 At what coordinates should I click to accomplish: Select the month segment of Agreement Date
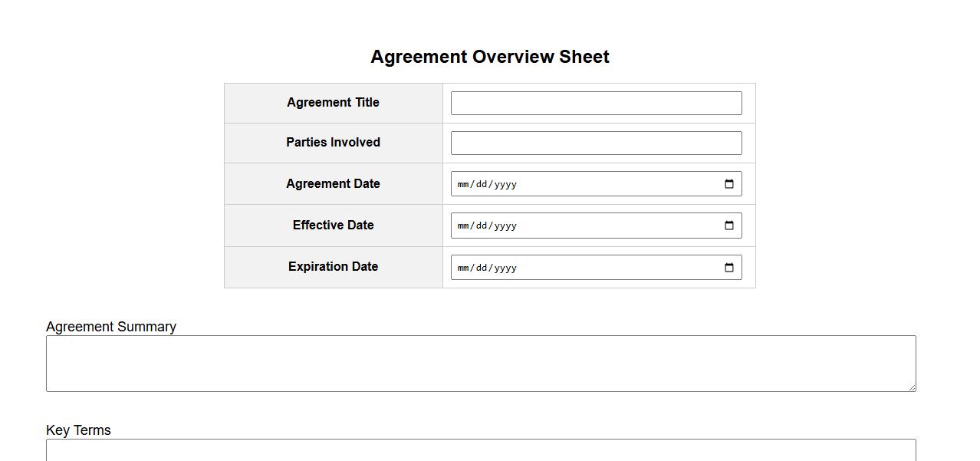click(463, 184)
